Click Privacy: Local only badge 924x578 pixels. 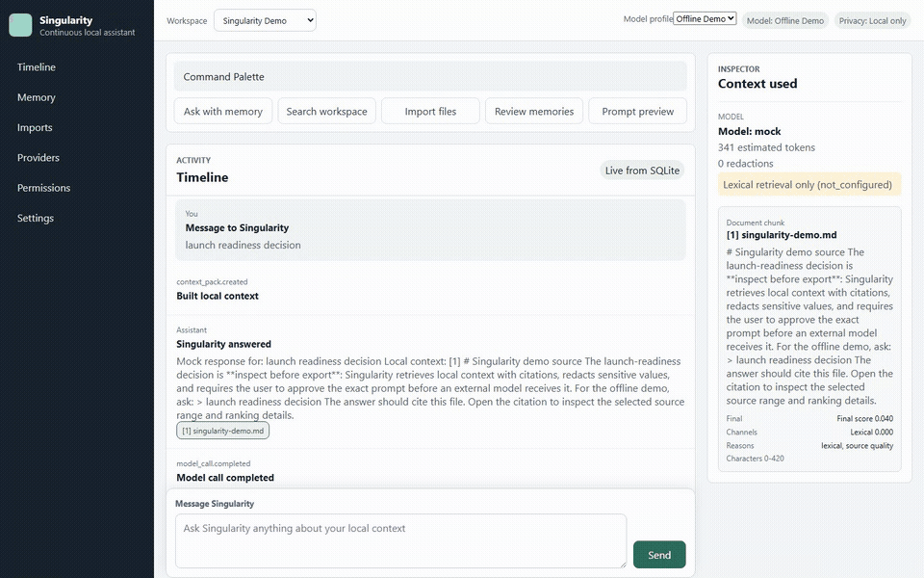tap(872, 20)
